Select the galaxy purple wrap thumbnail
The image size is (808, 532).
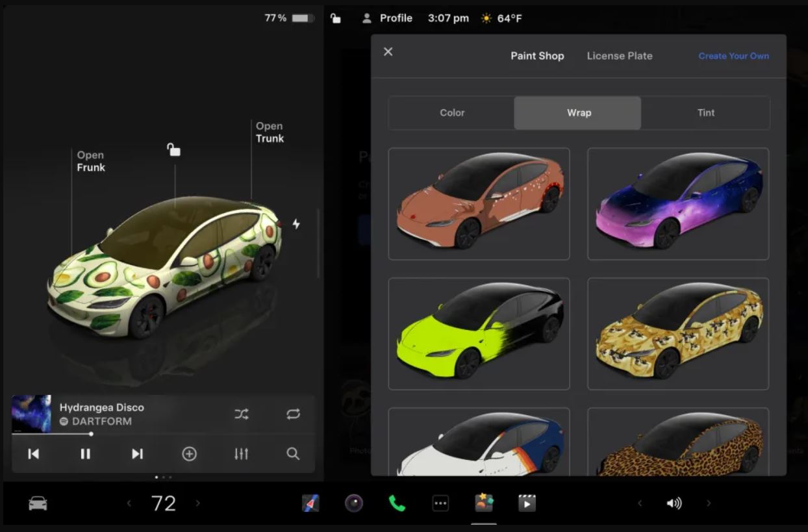pos(677,203)
